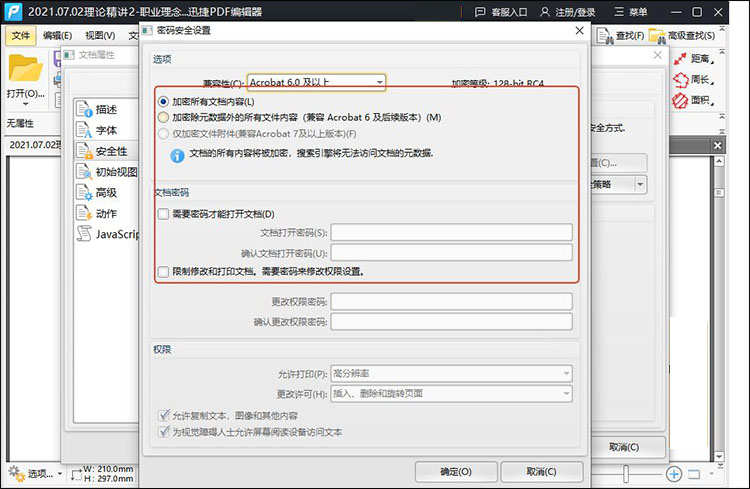The image size is (750, 489).
Task: Click the vertical scrollbar up arrow
Action: [719, 162]
